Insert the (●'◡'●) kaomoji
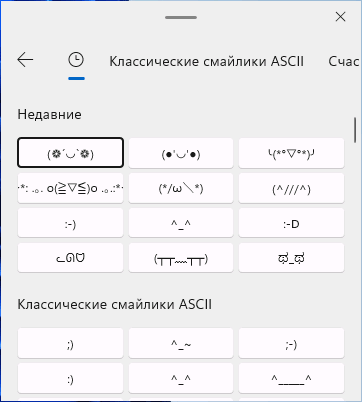Image resolution: width=362 pixels, height=402 pixels. tap(181, 153)
